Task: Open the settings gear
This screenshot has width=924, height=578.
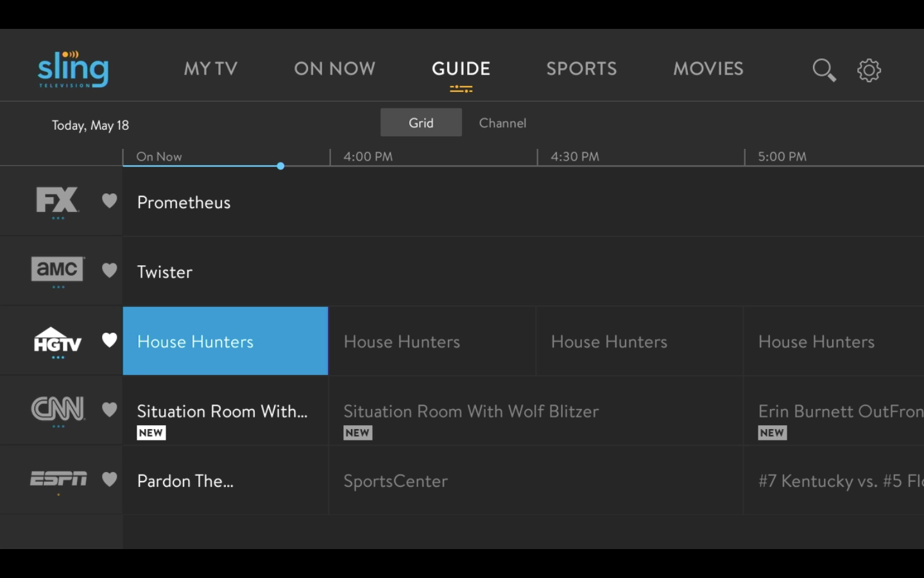Action: (x=869, y=70)
